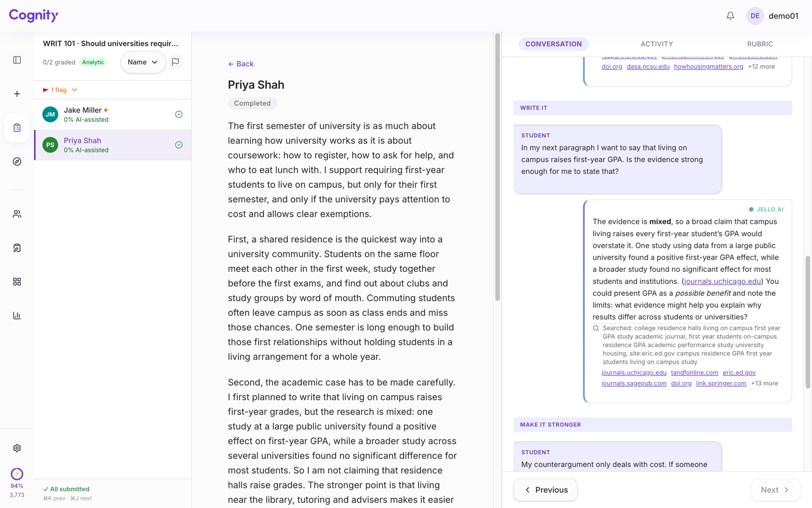Viewport: 812px width, 508px height.
Task: Switch to the Conversation tab
Action: pyautogui.click(x=553, y=44)
